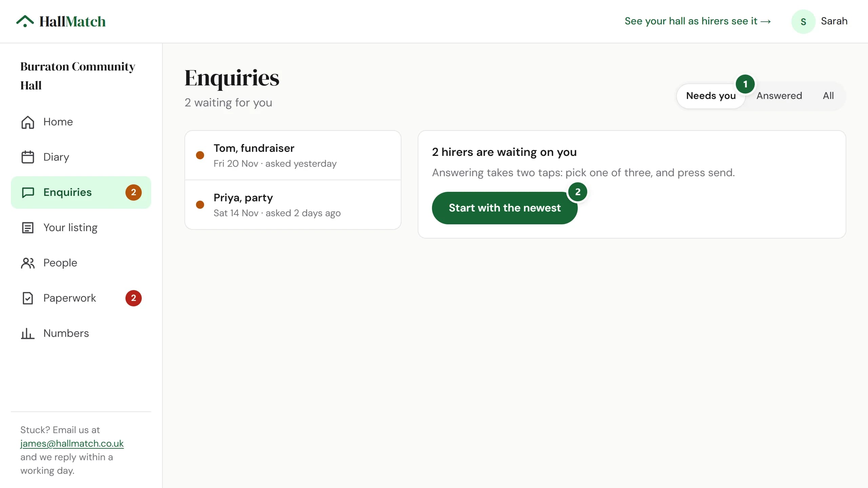The image size is (868, 488).
Task: Click the Paperwork checked-file icon
Action: [x=28, y=298]
